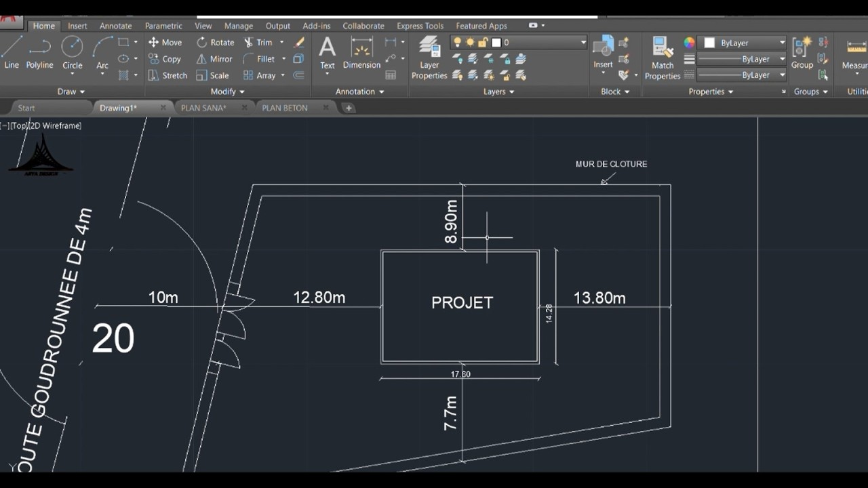Toggle layer lock padlock icon
Image resolution: width=868 pixels, height=488 pixels.
pos(483,42)
